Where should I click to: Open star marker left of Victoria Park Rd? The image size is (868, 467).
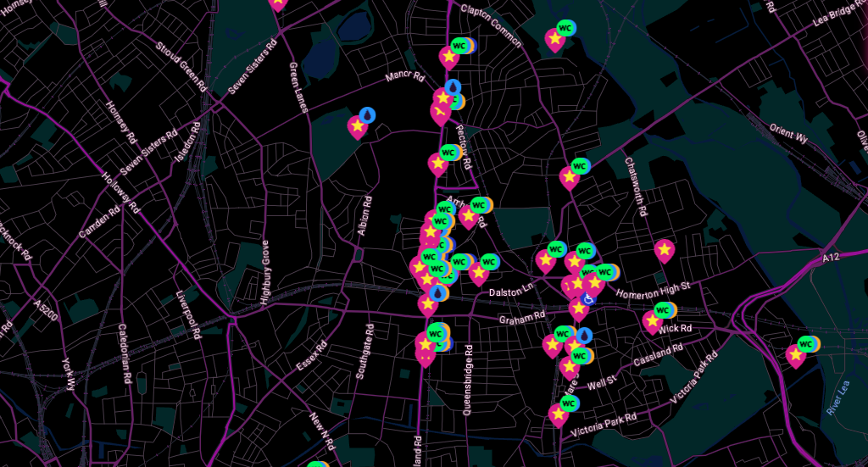[x=559, y=415]
